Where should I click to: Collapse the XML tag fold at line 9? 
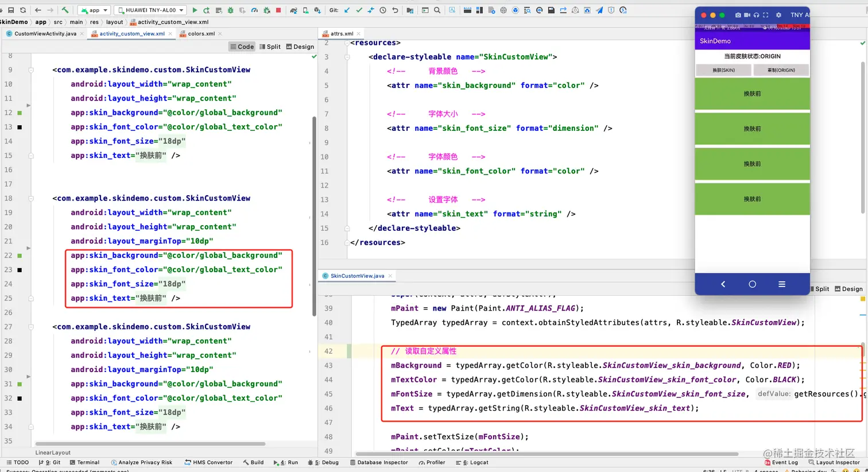click(31, 70)
